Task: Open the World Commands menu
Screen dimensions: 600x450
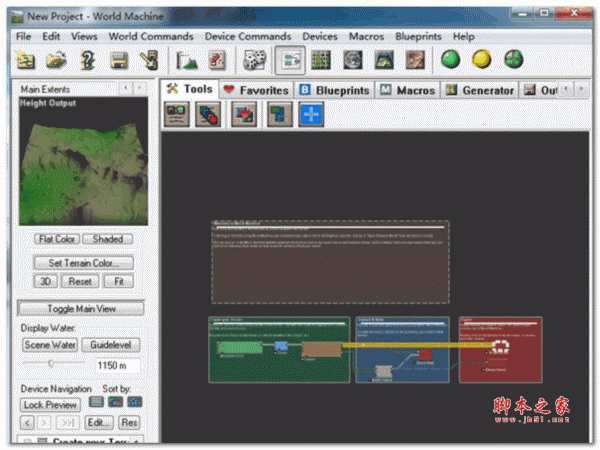Action: [x=151, y=36]
